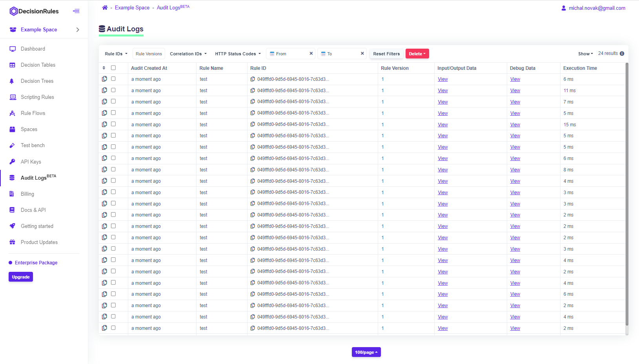Select the checkbox for the last audit row
The height and width of the screenshot is (364, 639).
(x=113, y=328)
